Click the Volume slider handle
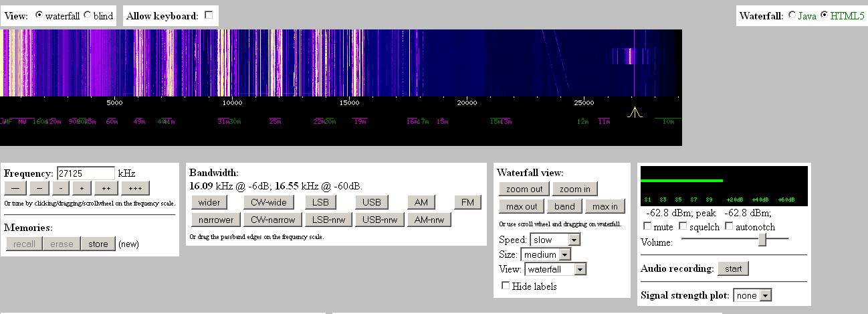This screenshot has width=868, height=314. point(762,240)
